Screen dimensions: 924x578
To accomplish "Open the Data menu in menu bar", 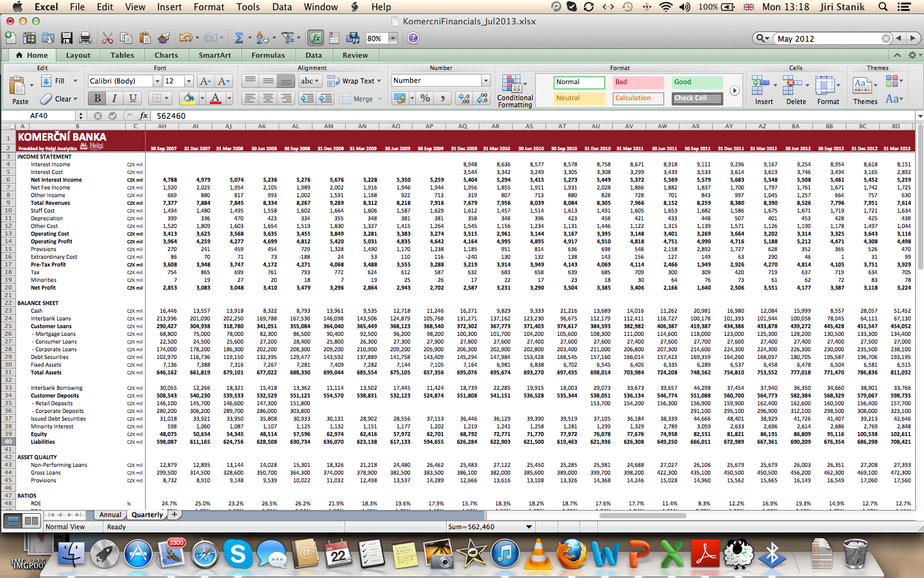I will tap(282, 7).
